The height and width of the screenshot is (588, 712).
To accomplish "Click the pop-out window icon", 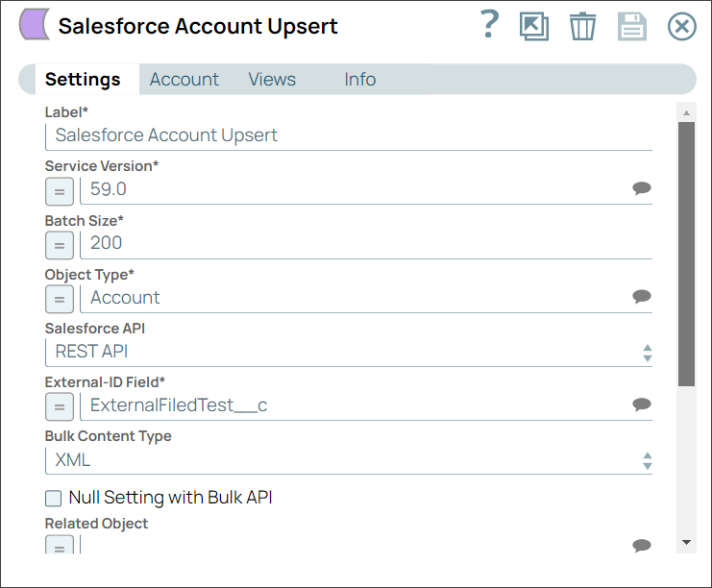I will pyautogui.click(x=534, y=26).
